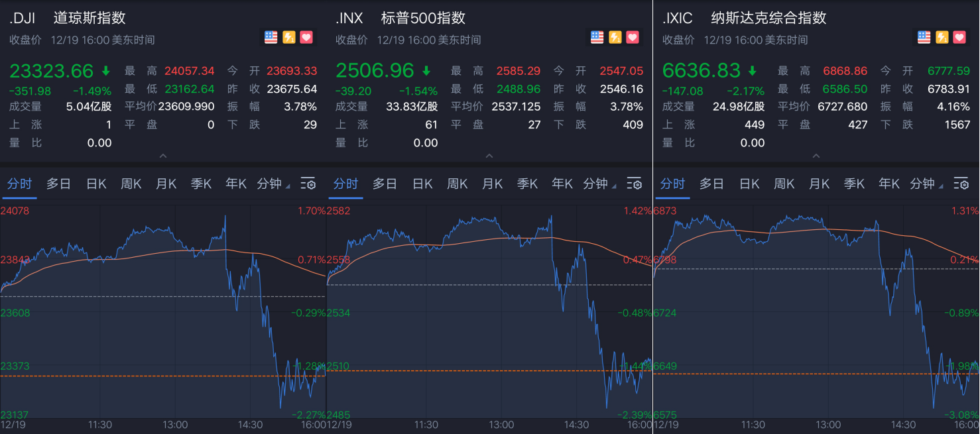Toggle the heart favorite icon for .DJI
Viewport: 980px width, 434px height.
tap(306, 37)
